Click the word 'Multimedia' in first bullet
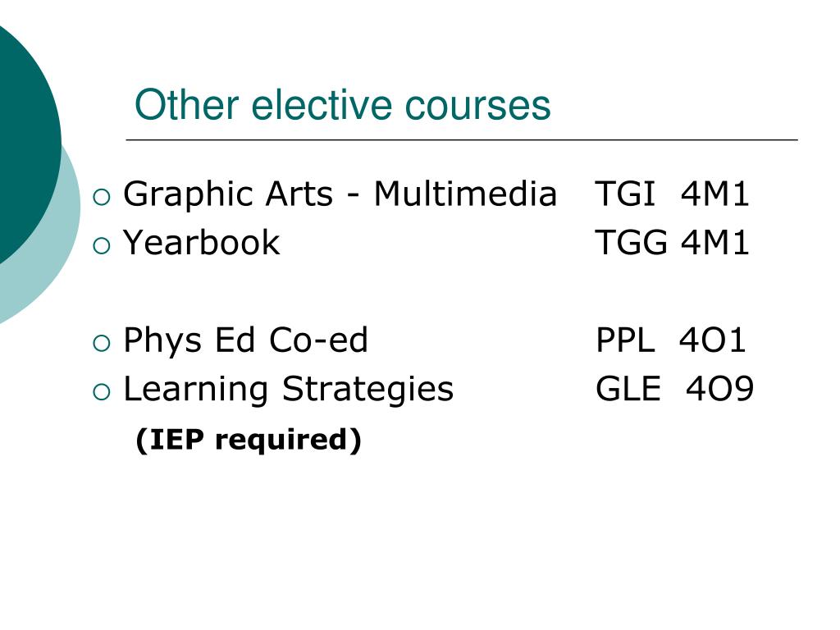This screenshot has width=840, height=630. 466,194
